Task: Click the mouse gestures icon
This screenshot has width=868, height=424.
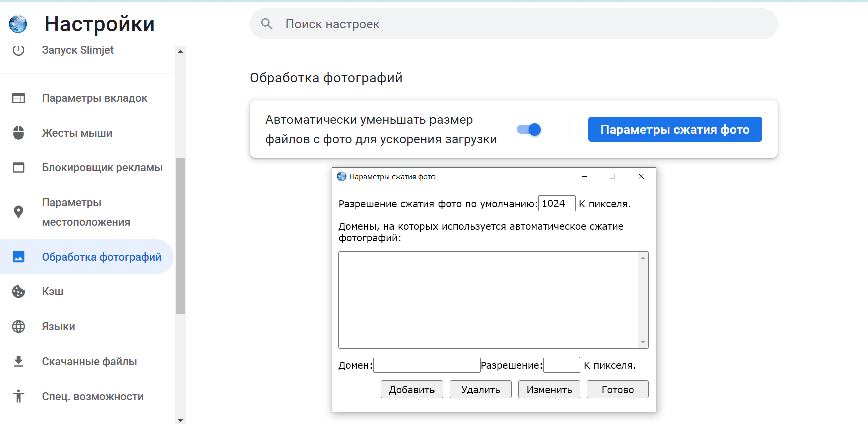Action: click(x=19, y=133)
